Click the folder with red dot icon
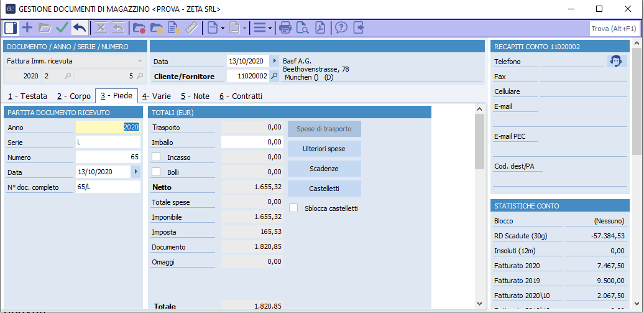Screen dimensions: 644x313 tap(139, 28)
